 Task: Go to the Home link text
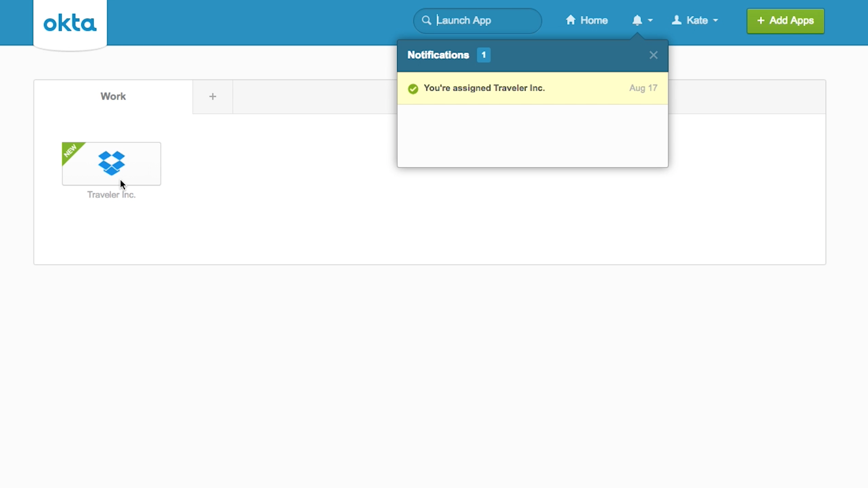click(x=594, y=21)
